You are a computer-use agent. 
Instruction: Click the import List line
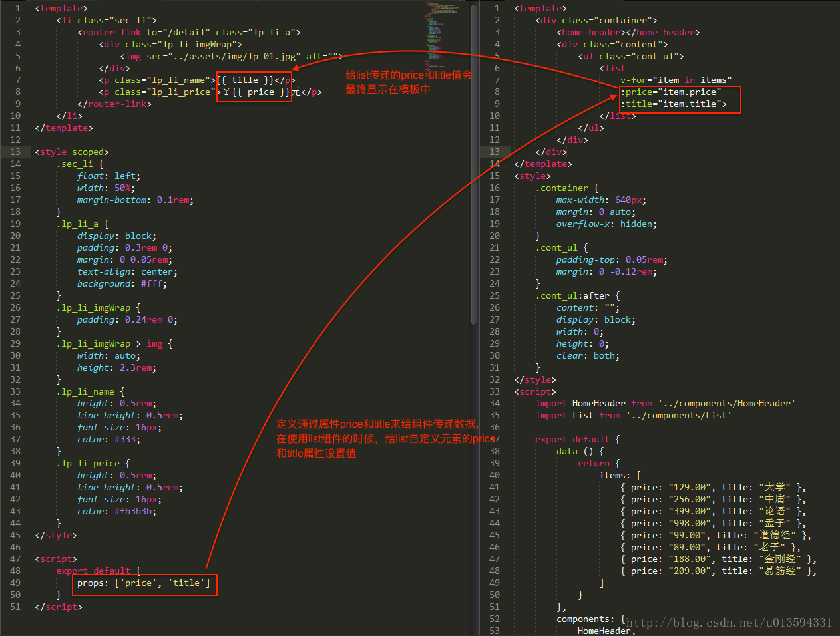[x=634, y=415]
